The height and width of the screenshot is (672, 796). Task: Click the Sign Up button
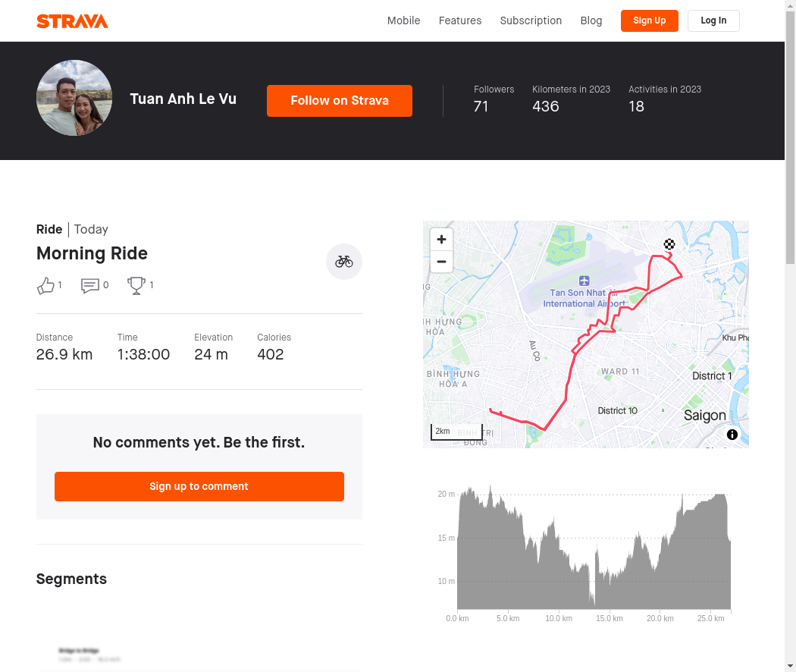pos(649,20)
